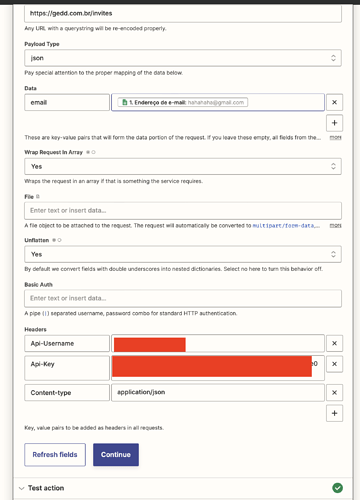The image size is (360, 500).
Task: Edit the Api-Username header value field
Action: [x=218, y=343]
